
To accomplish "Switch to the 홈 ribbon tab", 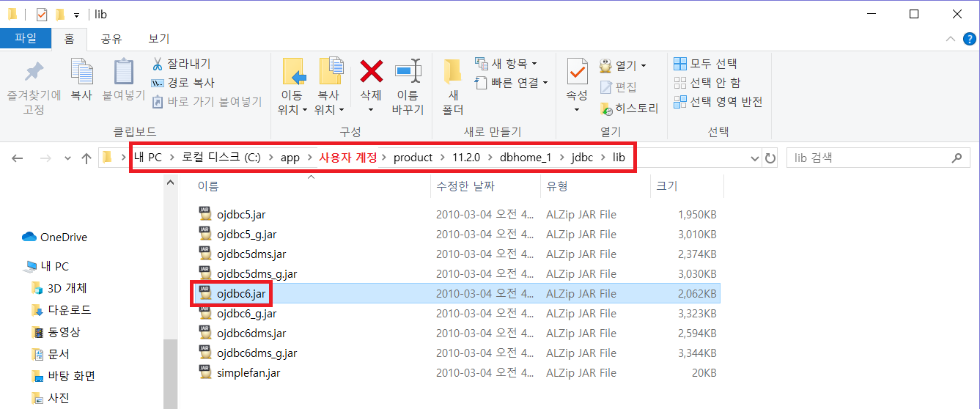I will click(69, 39).
